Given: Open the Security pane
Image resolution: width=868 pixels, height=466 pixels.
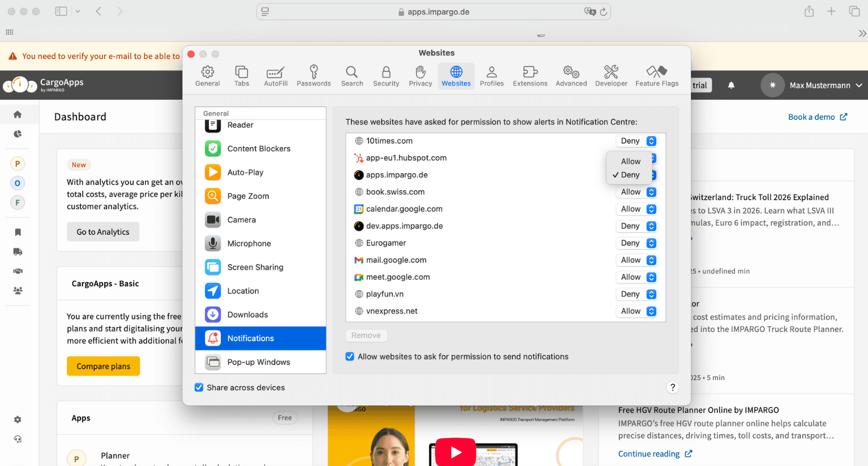Looking at the screenshot, I should click(x=386, y=76).
